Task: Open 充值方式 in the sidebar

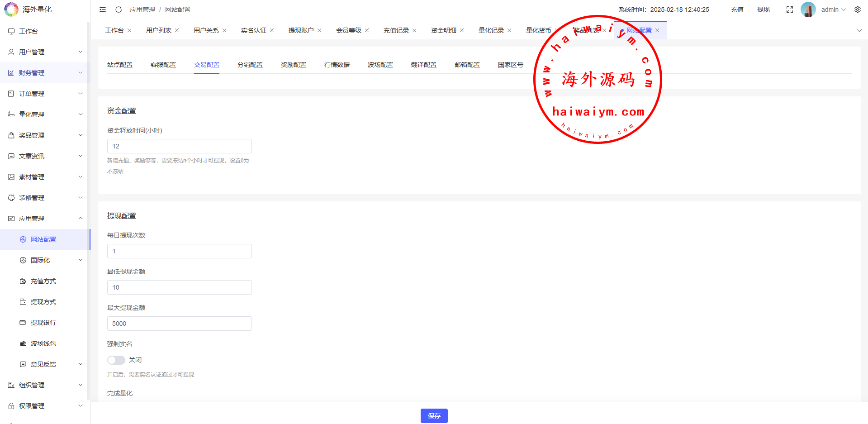Action: click(43, 281)
